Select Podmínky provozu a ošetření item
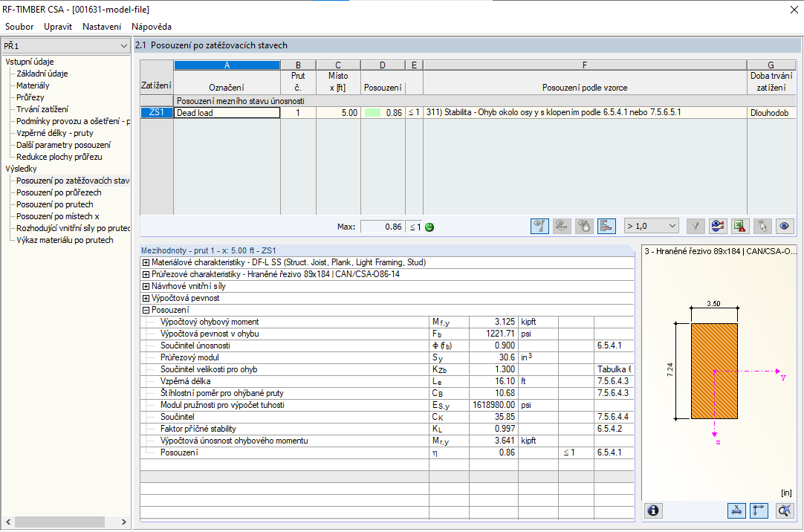Viewport: 804px width, 532px height. coord(73,121)
